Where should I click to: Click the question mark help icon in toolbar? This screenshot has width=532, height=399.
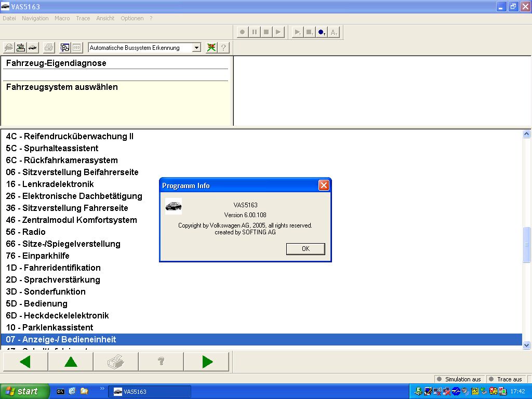(223, 47)
